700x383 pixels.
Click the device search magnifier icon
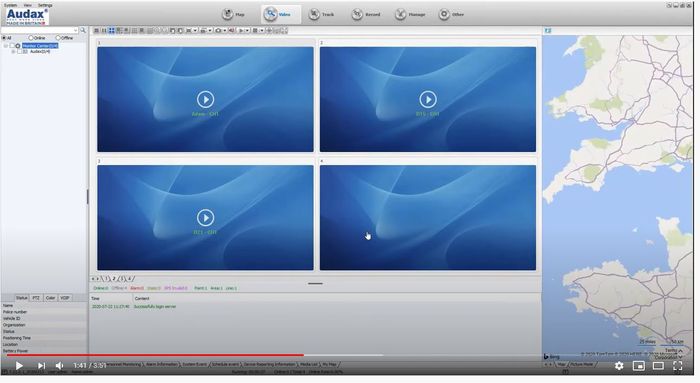pos(83,30)
